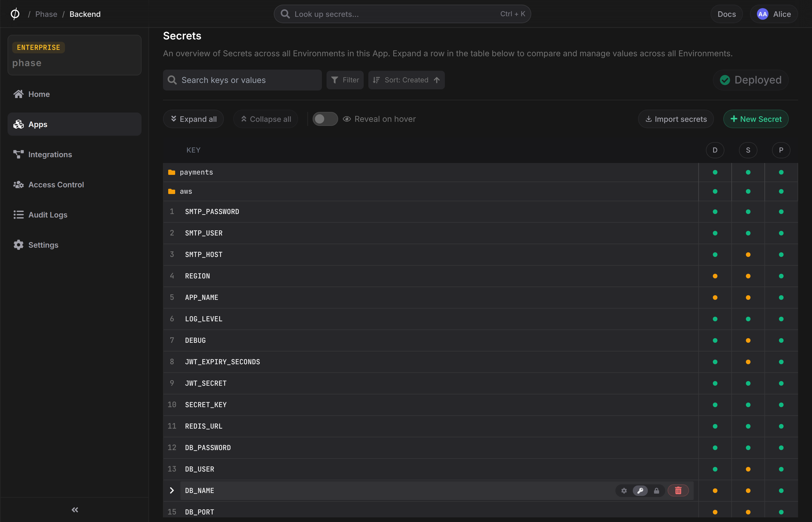Open the Filter dropdown
Screen dimensions: 812x522
pos(345,80)
